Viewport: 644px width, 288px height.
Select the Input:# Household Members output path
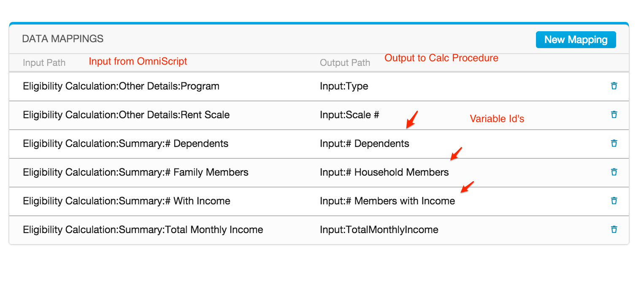click(x=384, y=172)
